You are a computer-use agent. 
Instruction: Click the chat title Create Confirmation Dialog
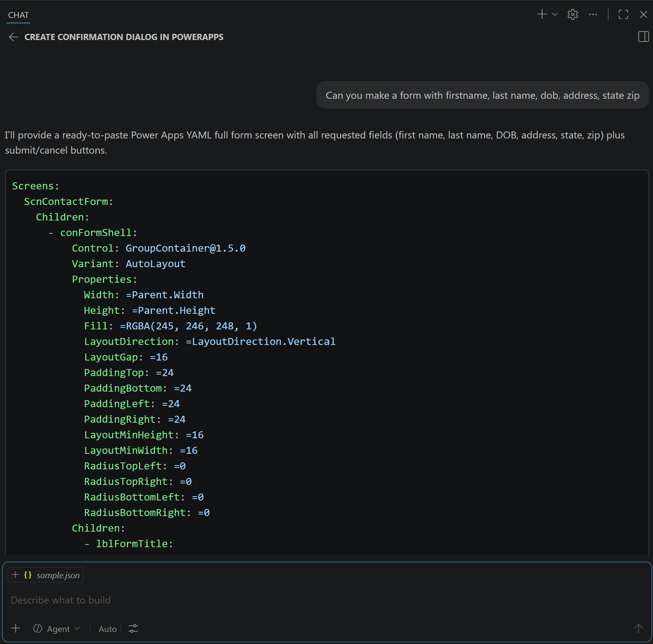click(x=124, y=37)
